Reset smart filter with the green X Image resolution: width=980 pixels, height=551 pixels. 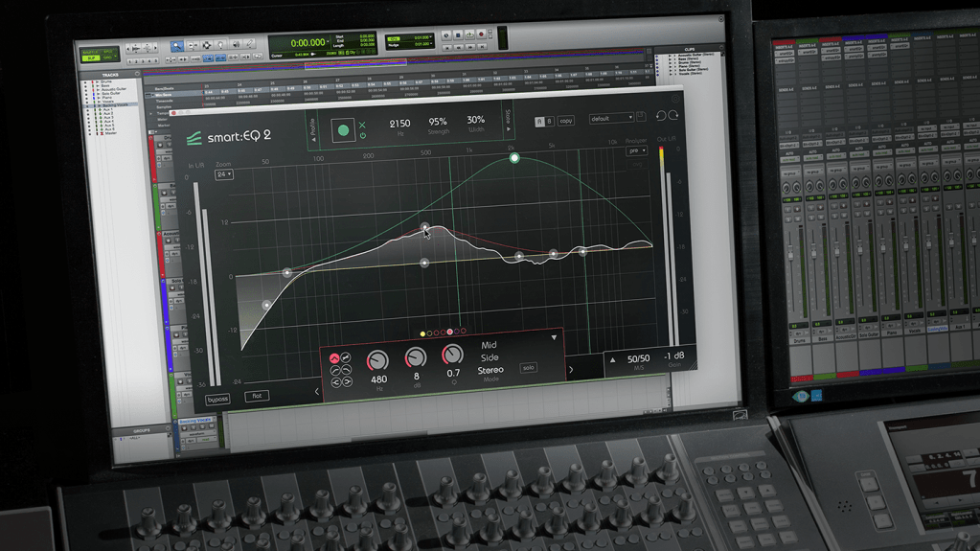click(362, 125)
